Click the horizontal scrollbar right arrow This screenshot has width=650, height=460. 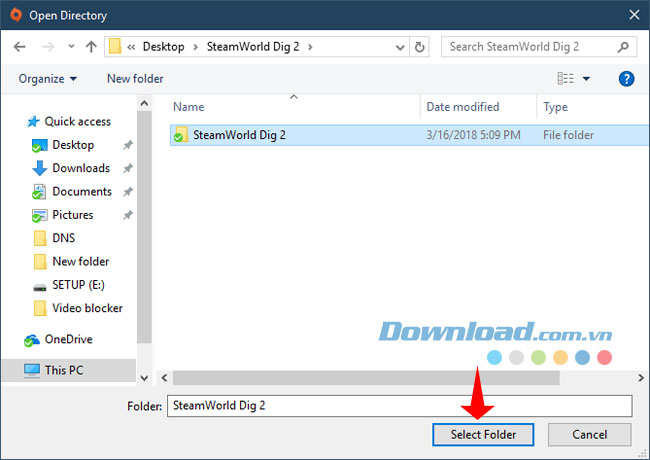click(x=641, y=378)
